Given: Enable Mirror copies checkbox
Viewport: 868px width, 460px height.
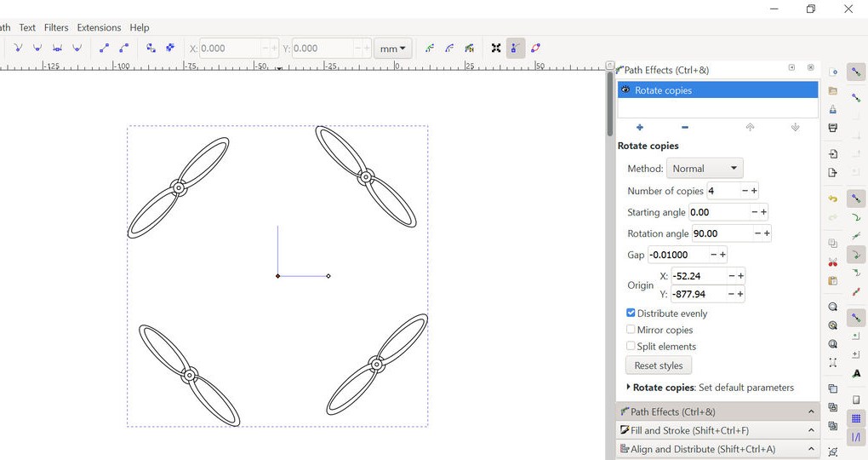Looking at the screenshot, I should click(x=631, y=329).
